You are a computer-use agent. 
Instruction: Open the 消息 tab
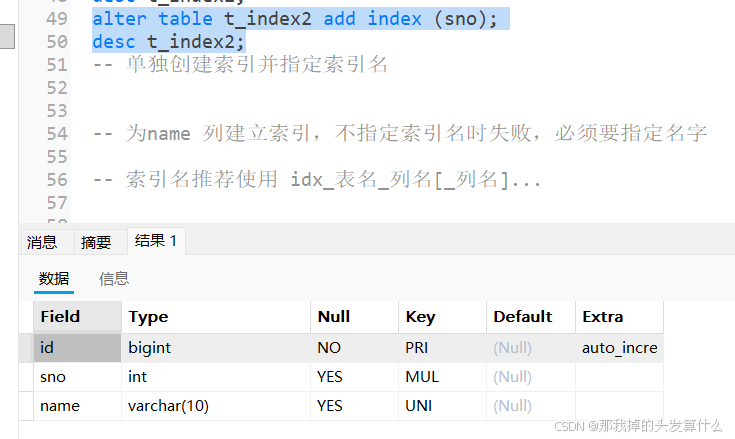(x=46, y=242)
